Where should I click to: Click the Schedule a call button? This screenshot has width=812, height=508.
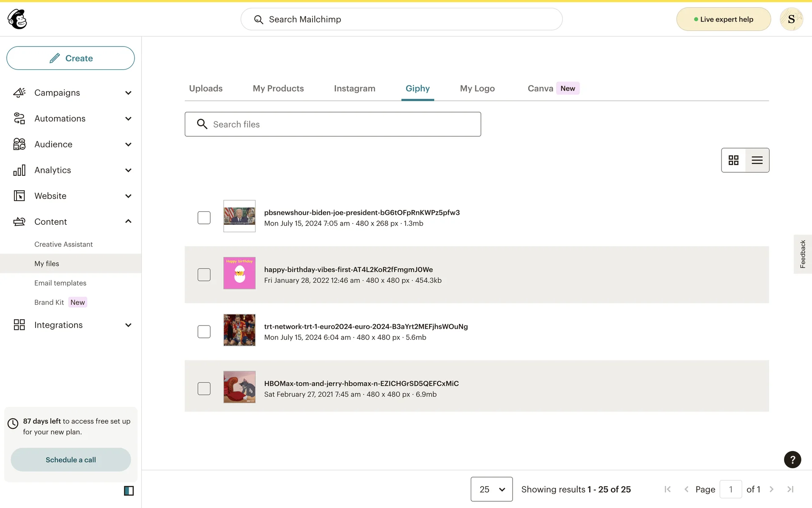[x=71, y=460]
